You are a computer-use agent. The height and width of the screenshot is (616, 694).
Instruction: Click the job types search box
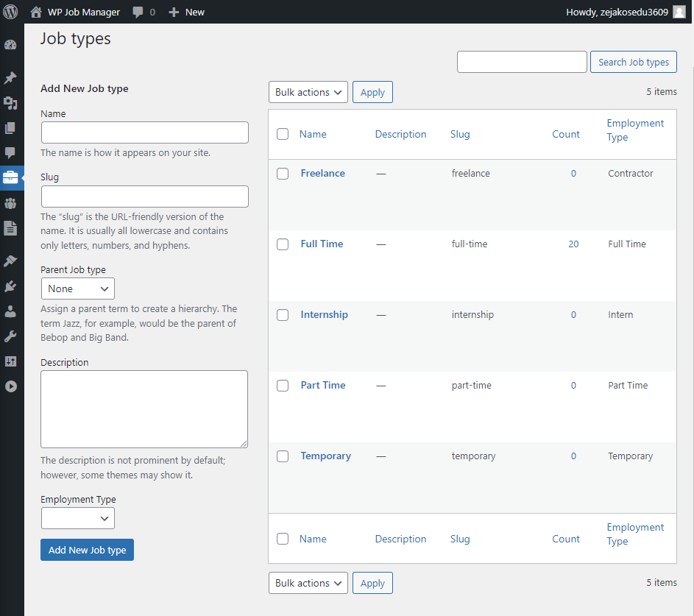[522, 62]
